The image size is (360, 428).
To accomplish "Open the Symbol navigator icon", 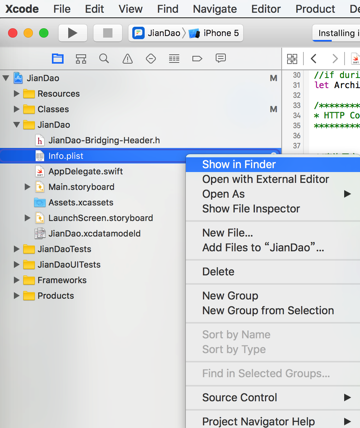I will pyautogui.click(x=81, y=59).
